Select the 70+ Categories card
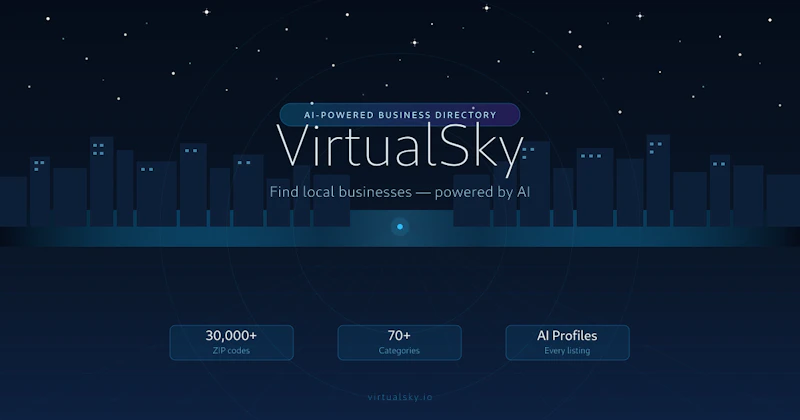The width and height of the screenshot is (800, 420). (x=399, y=342)
